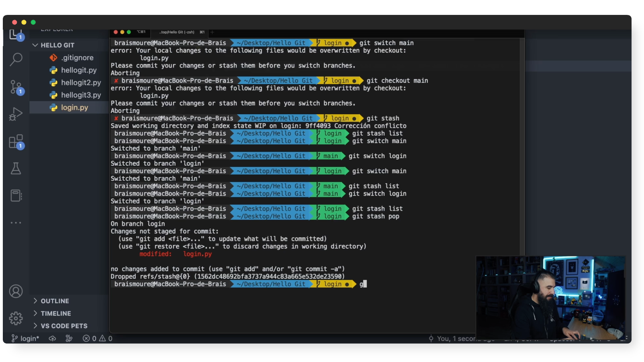Open Run and Debug view
Viewport: 644px width, 362px height.
point(16,114)
